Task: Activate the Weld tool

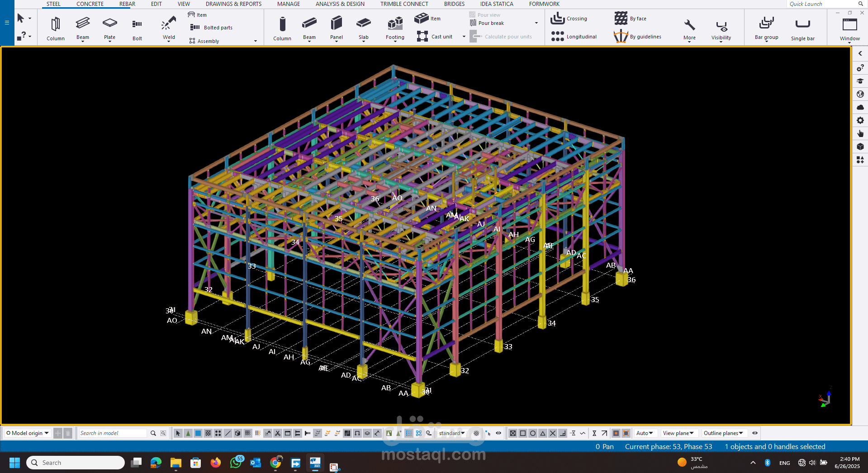Action: click(x=169, y=28)
